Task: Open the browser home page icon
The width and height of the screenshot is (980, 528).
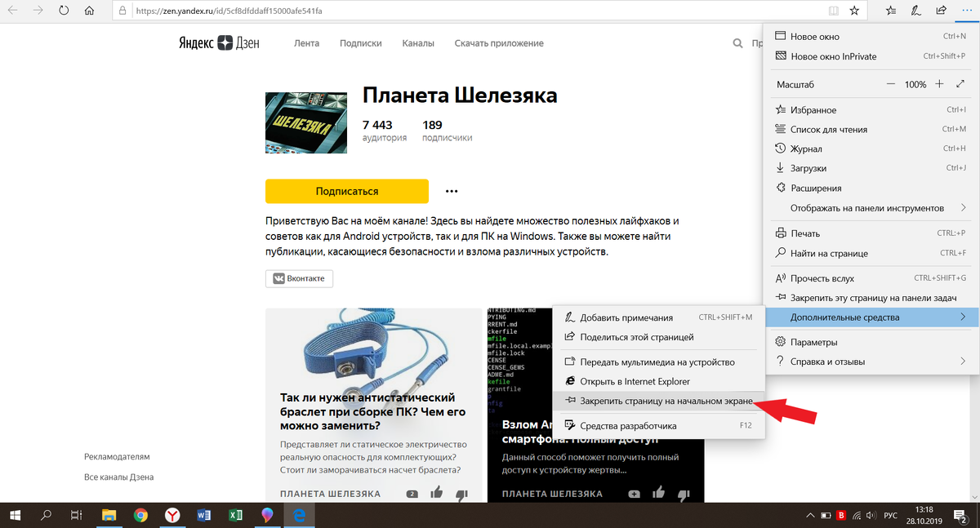Action: pos(89,11)
